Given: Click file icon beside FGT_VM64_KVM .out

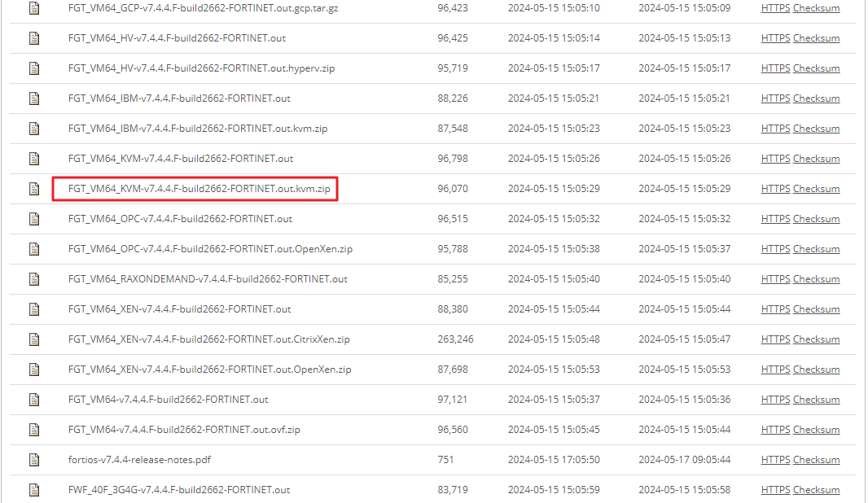Looking at the screenshot, I should (x=34, y=159).
